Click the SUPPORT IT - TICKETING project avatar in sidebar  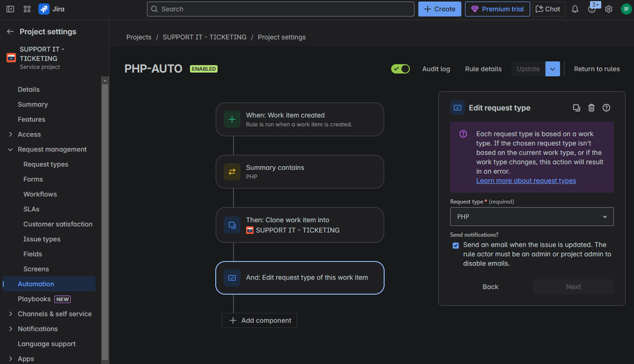(11, 58)
